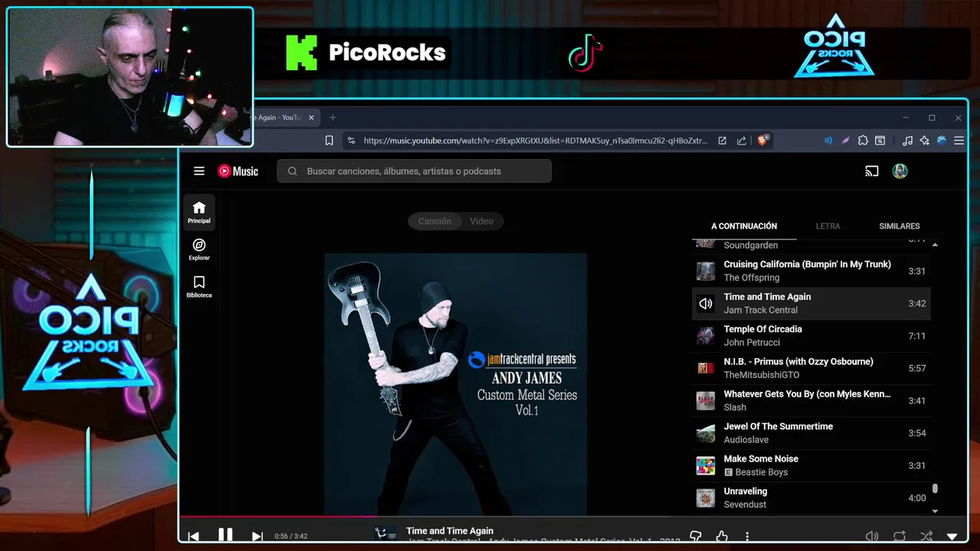Select Jewel Of The Summertime track
This screenshot has height=551, width=980.
tap(812, 433)
